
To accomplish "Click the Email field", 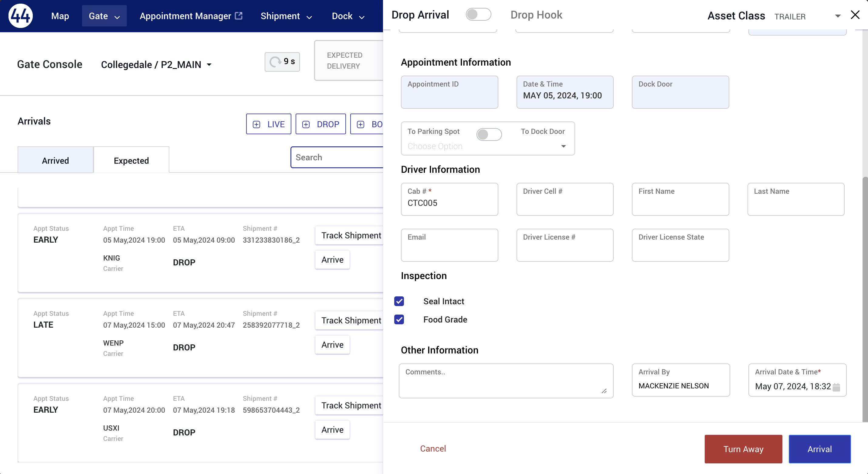I will pos(449,245).
